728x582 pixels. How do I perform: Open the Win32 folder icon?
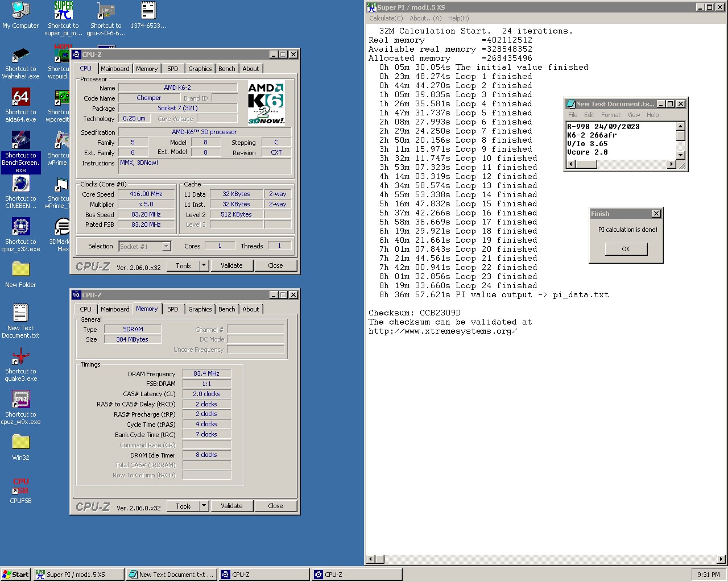point(20,448)
